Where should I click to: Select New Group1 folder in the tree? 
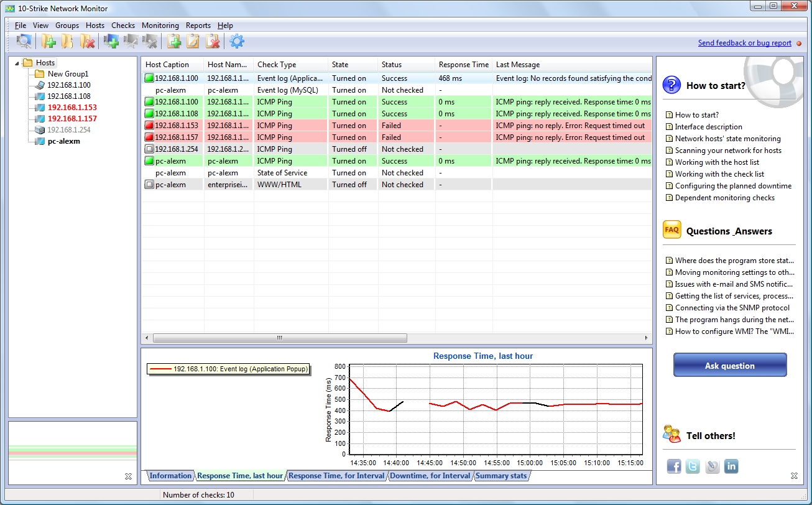68,74
